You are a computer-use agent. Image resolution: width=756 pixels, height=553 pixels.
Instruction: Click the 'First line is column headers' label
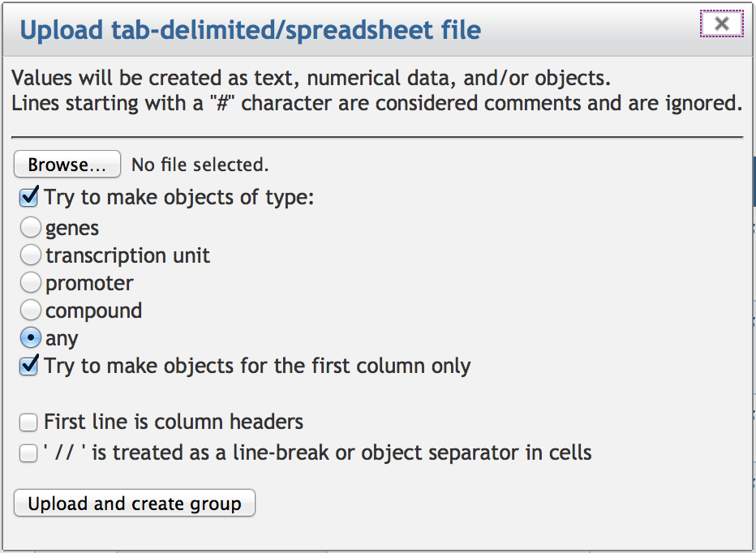pos(174,422)
